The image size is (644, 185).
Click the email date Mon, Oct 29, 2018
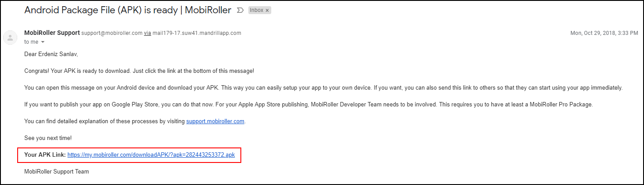(x=604, y=33)
